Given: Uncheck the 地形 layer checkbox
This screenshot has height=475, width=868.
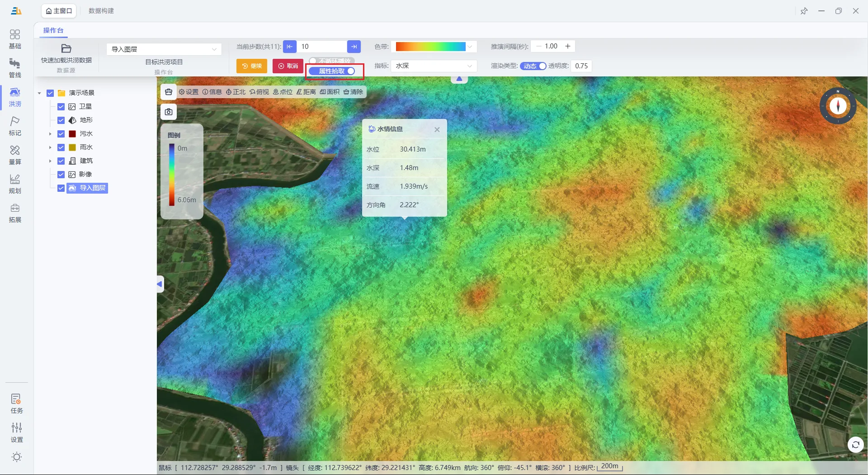Looking at the screenshot, I should coord(61,120).
